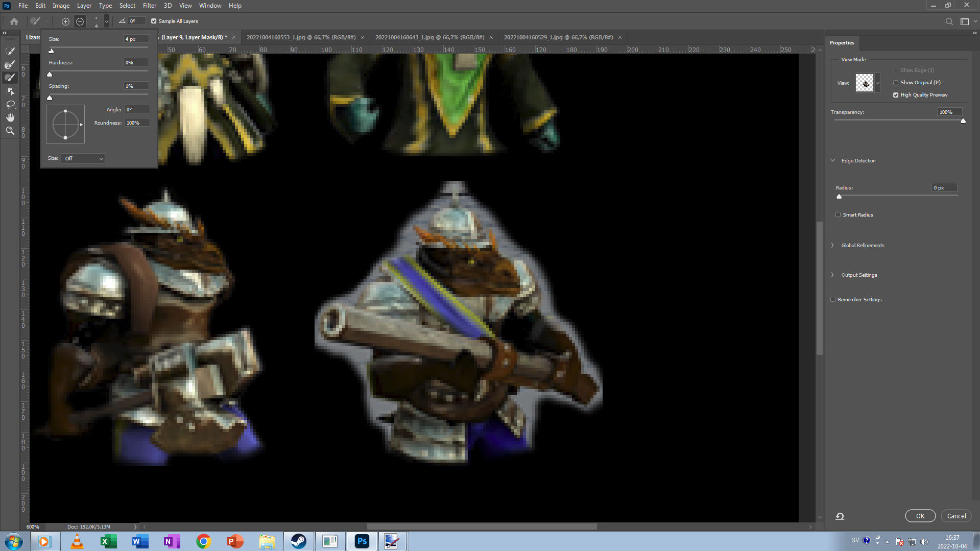Enable the Smart Radius checkbox
Screen dimensions: 980x551
point(838,215)
